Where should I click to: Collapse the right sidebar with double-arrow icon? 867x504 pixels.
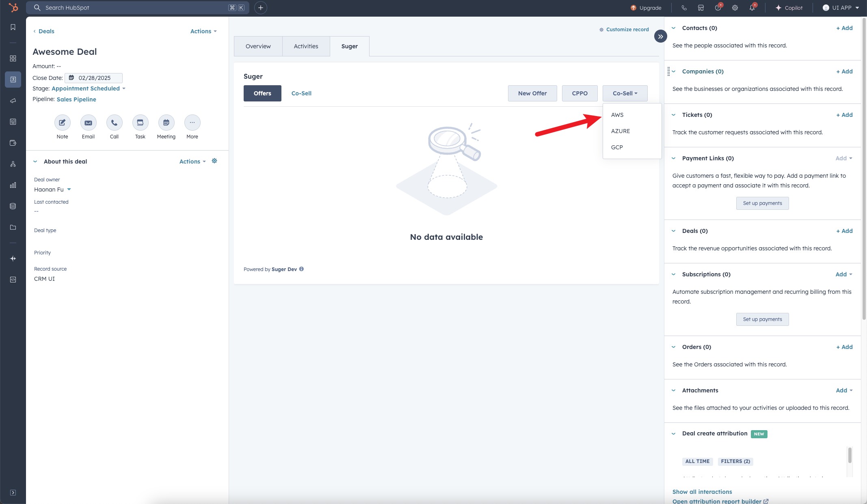coord(660,37)
